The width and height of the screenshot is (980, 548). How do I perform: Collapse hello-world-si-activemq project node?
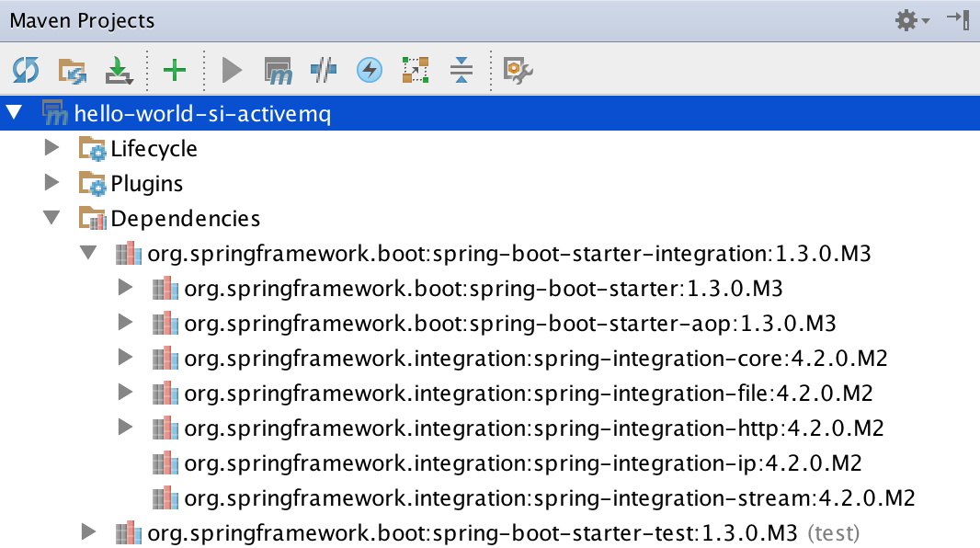(x=15, y=113)
